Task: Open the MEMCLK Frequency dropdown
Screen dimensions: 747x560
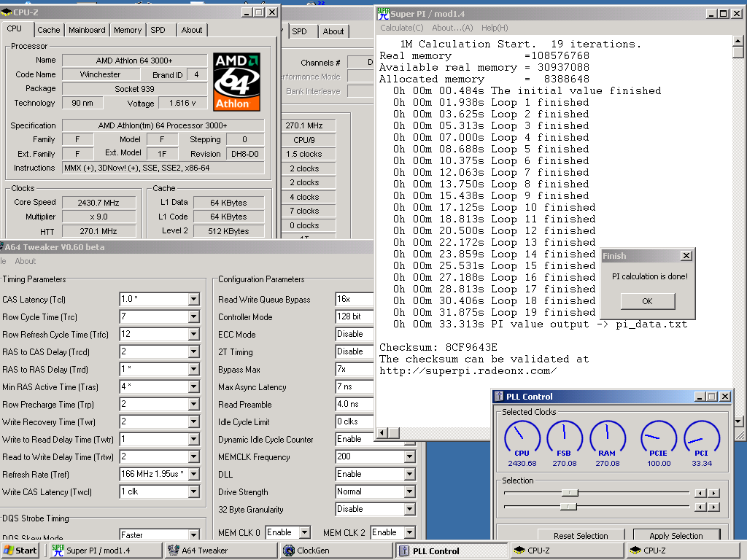Action: [x=409, y=456]
